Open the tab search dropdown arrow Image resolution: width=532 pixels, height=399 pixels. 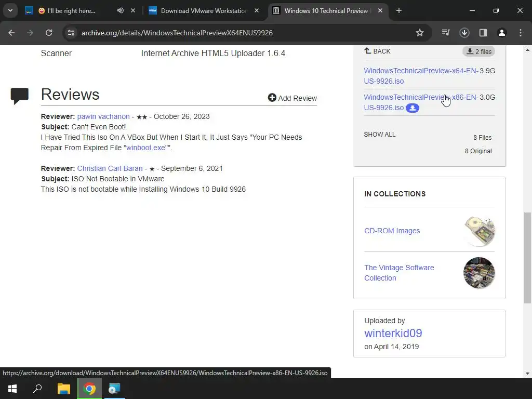click(10, 10)
